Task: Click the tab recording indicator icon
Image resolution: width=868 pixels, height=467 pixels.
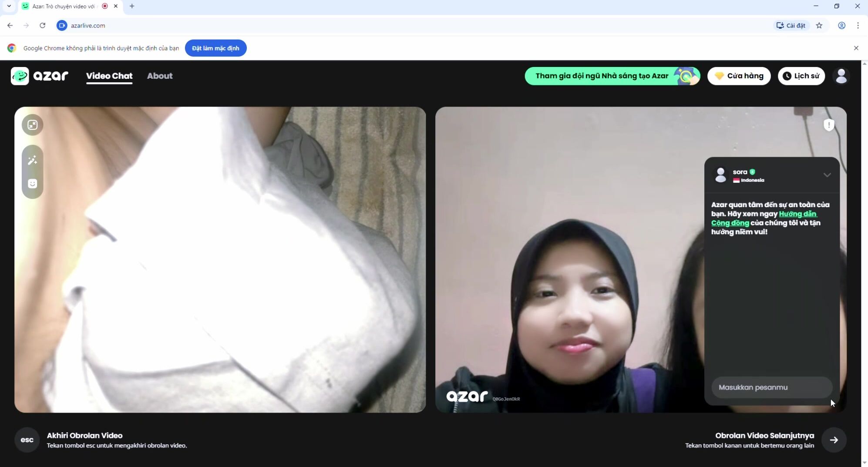Action: coord(105,6)
